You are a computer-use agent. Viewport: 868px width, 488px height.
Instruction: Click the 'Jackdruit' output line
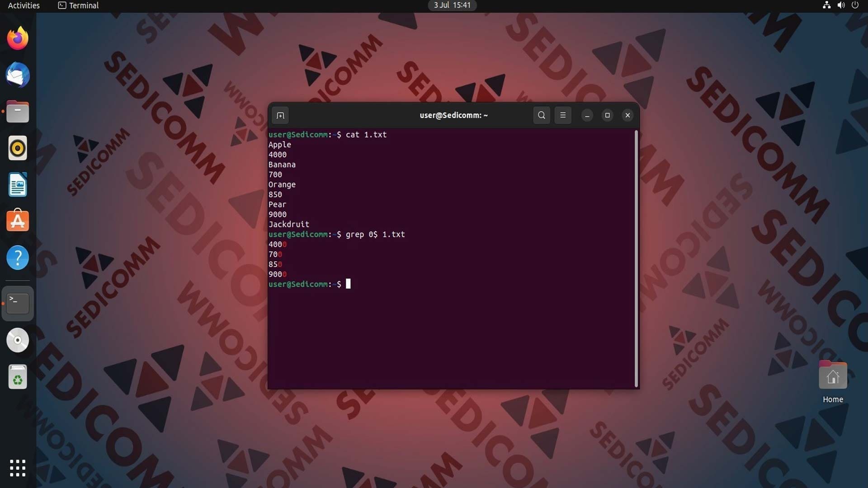pos(289,224)
